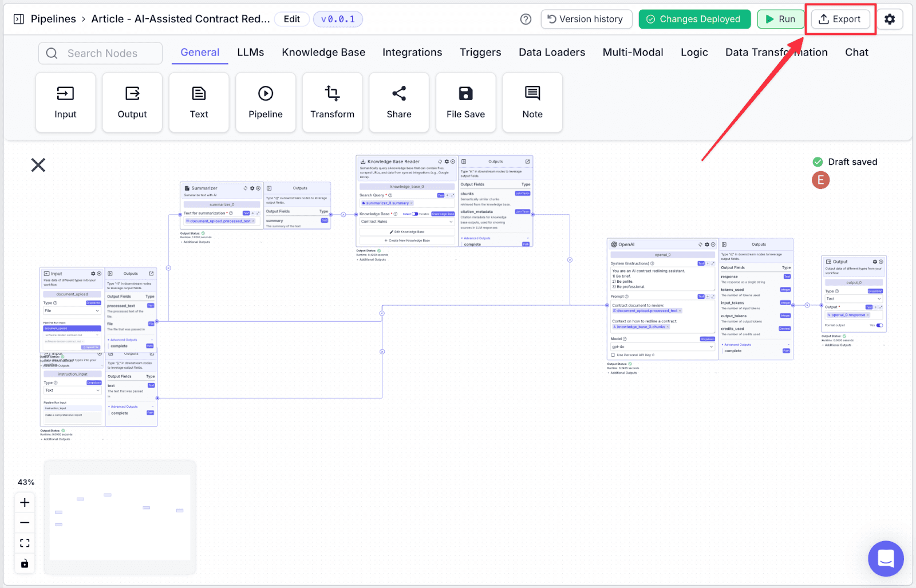The width and height of the screenshot is (916, 588).
Task: Focus the Search Nodes field
Action: [x=101, y=53]
